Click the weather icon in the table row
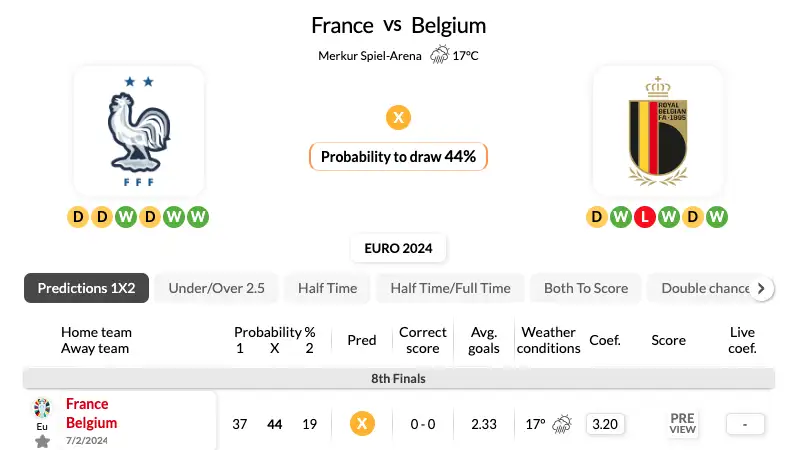This screenshot has height=450, width=800. (x=562, y=424)
